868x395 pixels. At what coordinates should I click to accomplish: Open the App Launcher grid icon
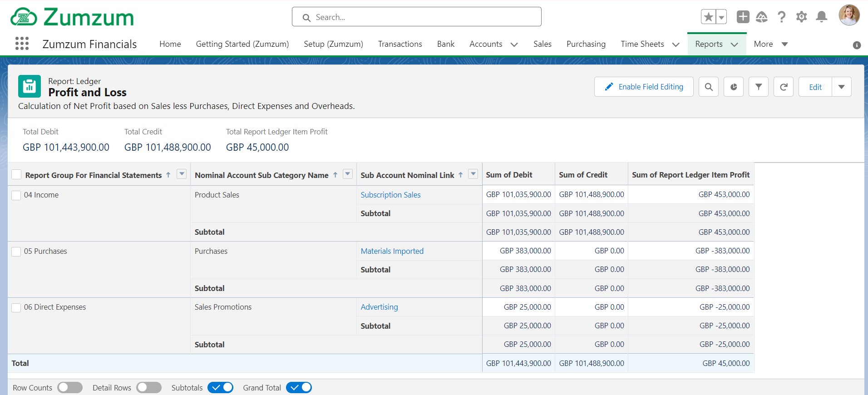pos(22,44)
